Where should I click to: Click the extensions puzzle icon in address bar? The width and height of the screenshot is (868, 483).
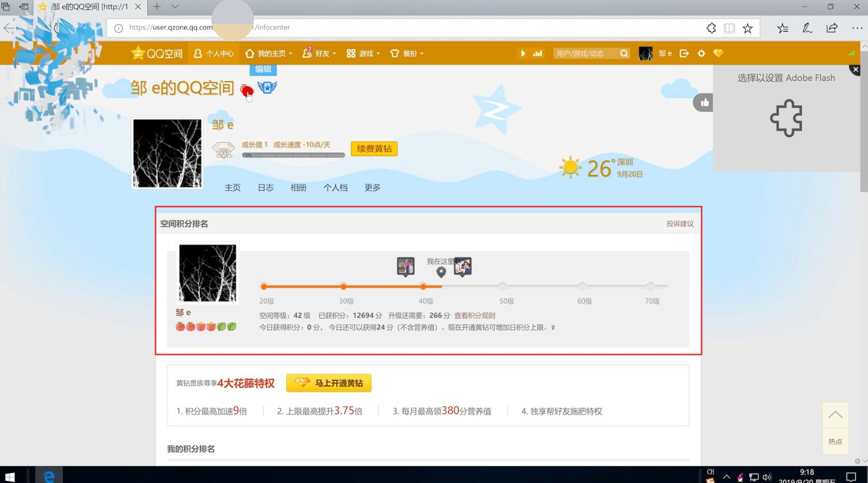(x=711, y=28)
